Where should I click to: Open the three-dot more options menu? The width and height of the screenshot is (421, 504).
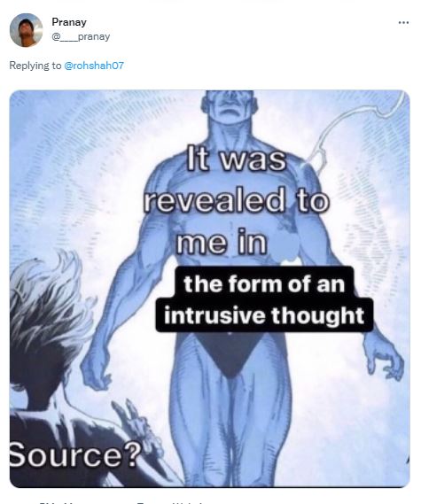tap(403, 22)
